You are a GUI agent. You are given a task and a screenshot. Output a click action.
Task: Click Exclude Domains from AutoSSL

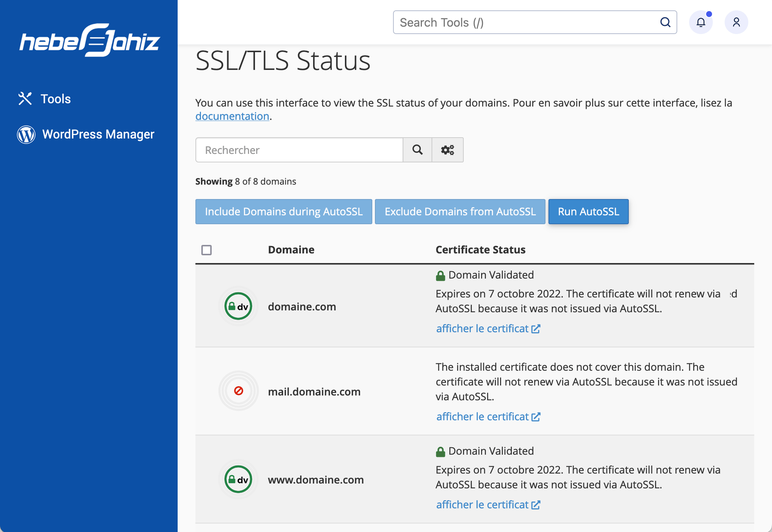[460, 211]
